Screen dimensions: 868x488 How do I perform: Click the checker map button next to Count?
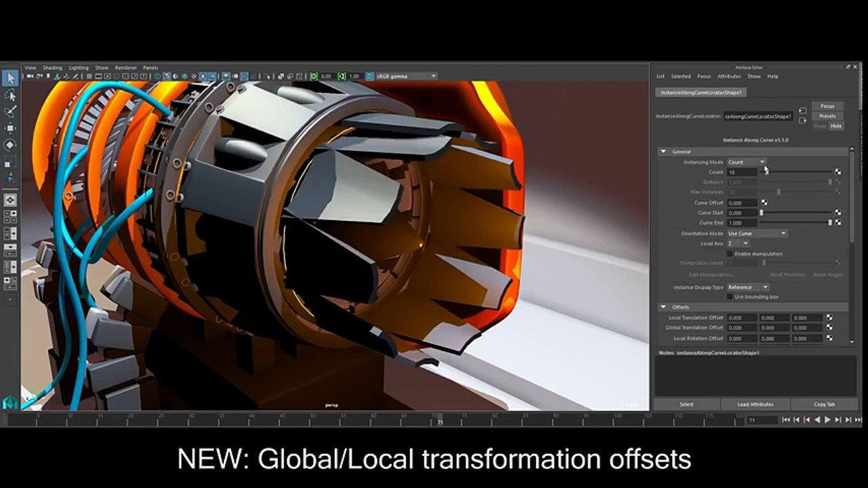tap(838, 172)
